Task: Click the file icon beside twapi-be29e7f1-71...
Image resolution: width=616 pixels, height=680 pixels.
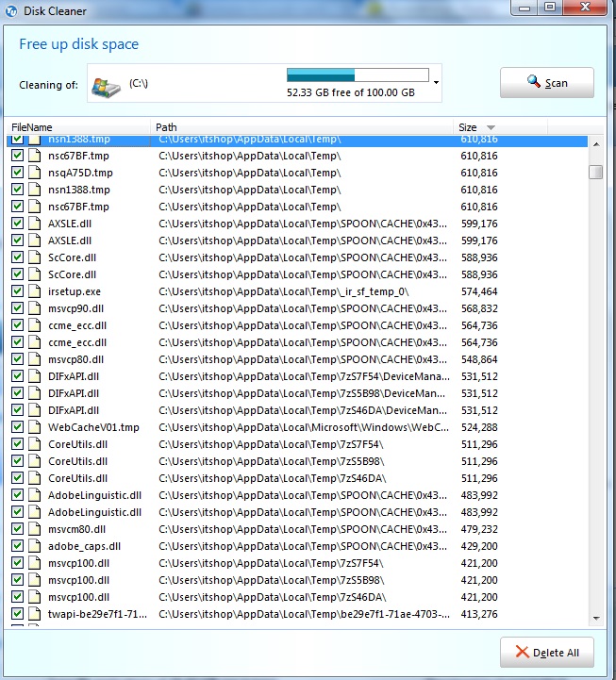Action: point(34,614)
